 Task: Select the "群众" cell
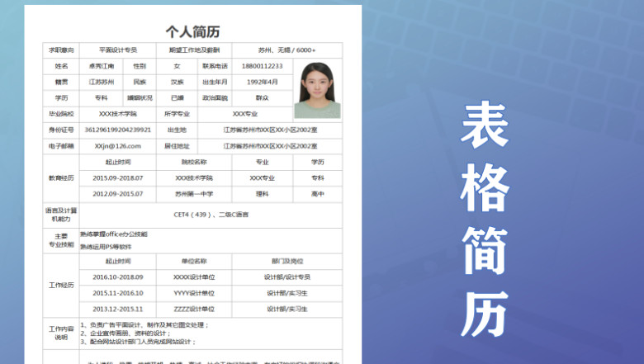(262, 98)
